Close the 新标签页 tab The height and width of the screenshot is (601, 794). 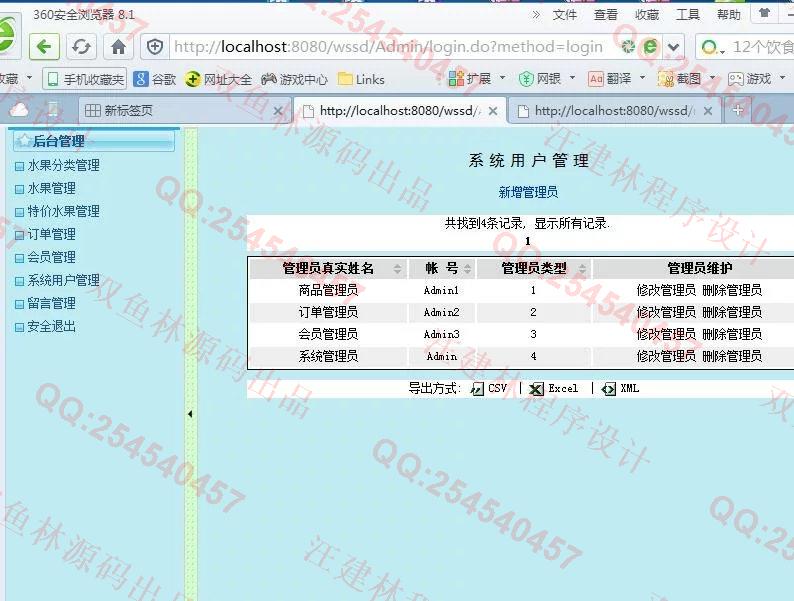click(x=277, y=111)
